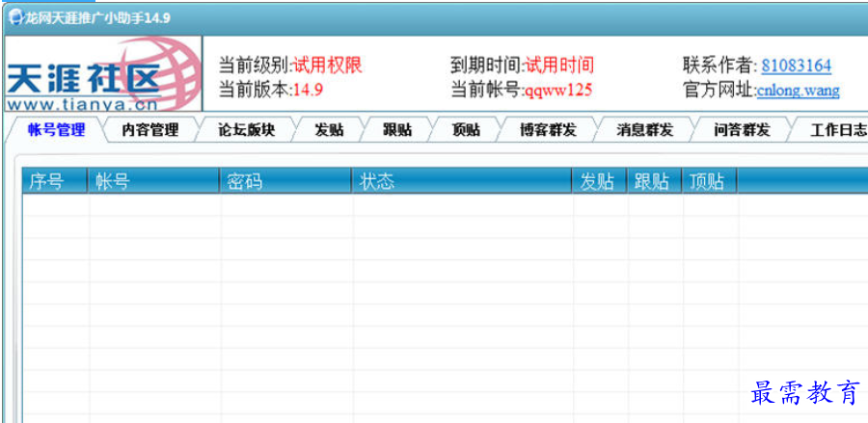Open the 博客群发 tab
This screenshot has height=423, width=868.
pos(548,130)
